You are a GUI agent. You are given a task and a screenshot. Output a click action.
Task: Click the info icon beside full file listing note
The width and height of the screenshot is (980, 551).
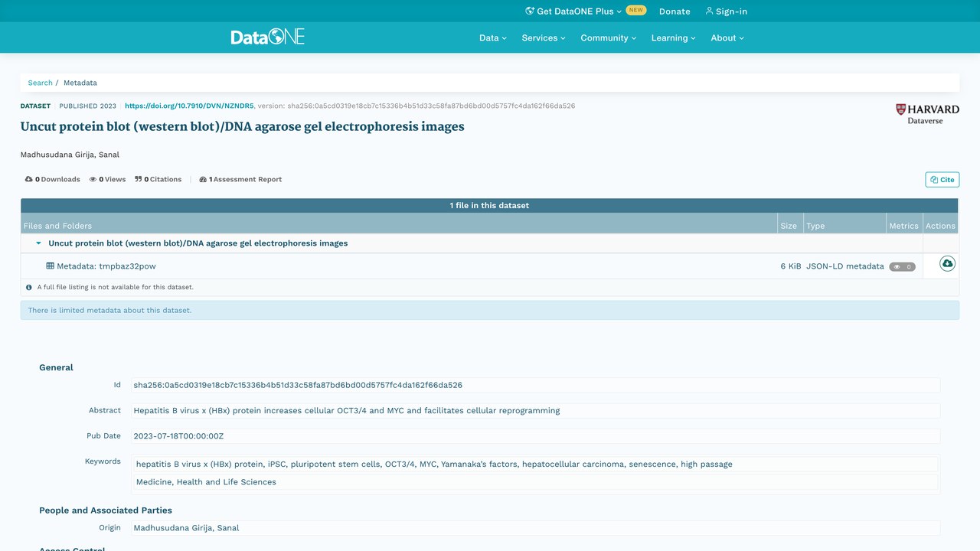tap(29, 288)
